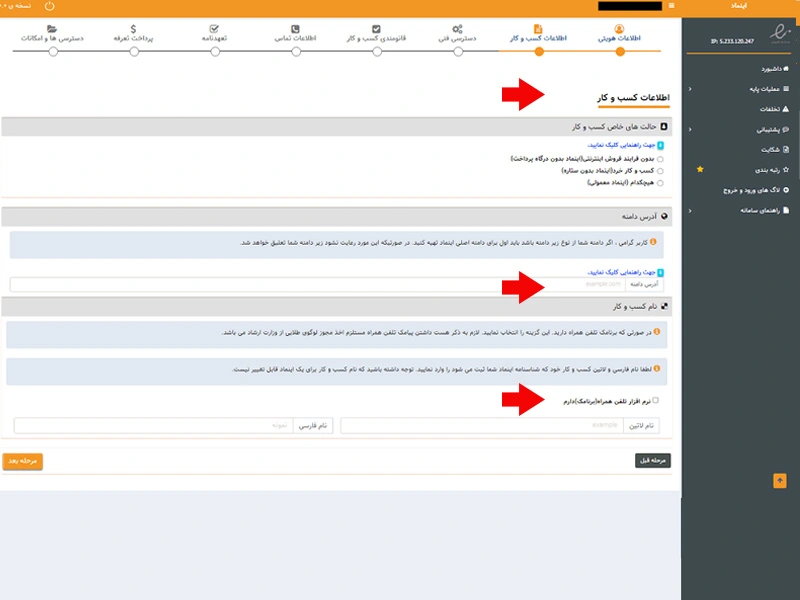This screenshot has height=600, width=800.
Task: Toggle the hamburger menu icon in header
Action: click(x=671, y=6)
